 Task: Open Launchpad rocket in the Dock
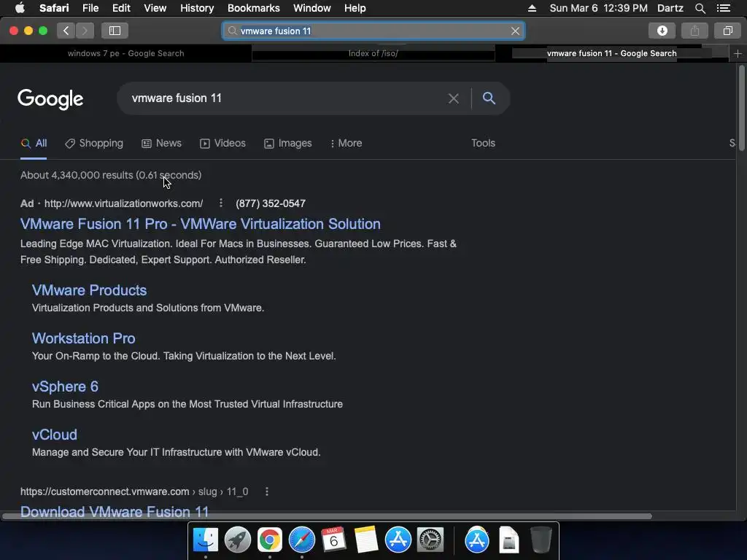[237, 540]
